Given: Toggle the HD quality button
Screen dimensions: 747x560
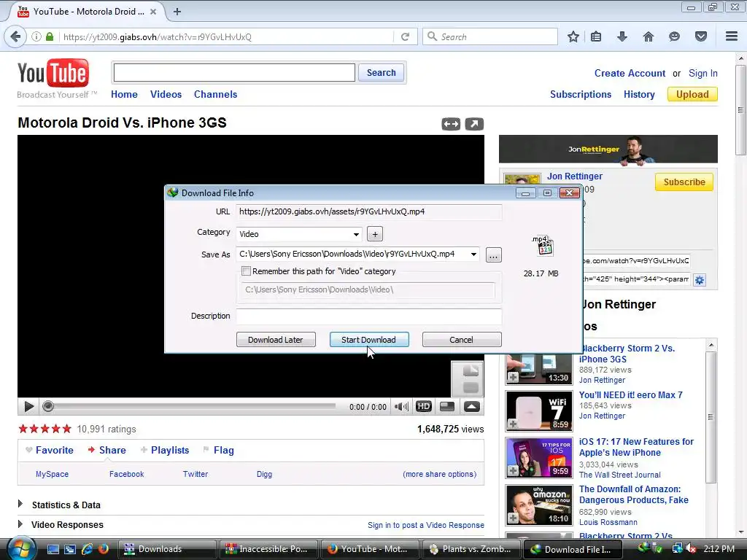Looking at the screenshot, I should click(x=424, y=407).
